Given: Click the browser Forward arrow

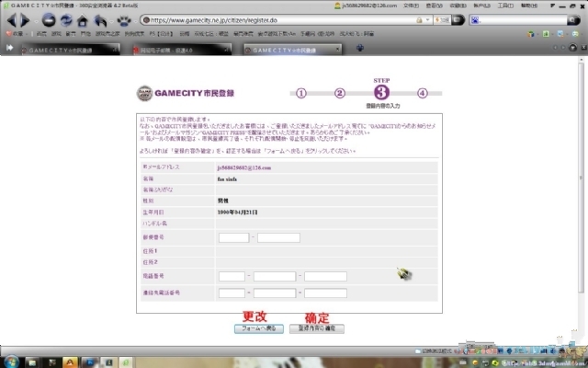Looking at the screenshot, I should 25,20.
